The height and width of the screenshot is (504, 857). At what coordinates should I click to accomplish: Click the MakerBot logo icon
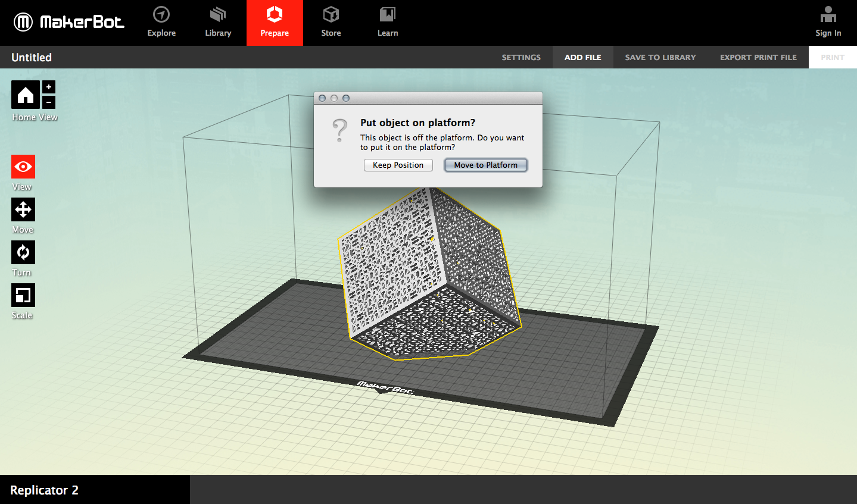pos(21,21)
